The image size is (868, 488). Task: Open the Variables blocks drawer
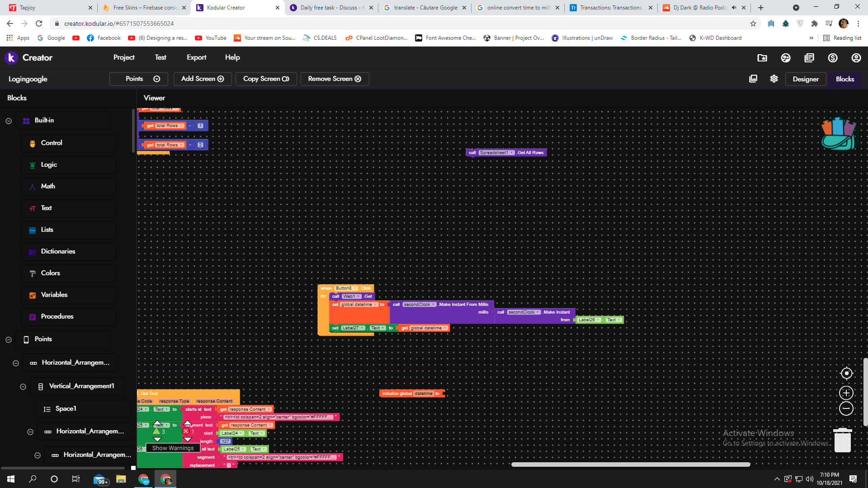pos(54,295)
